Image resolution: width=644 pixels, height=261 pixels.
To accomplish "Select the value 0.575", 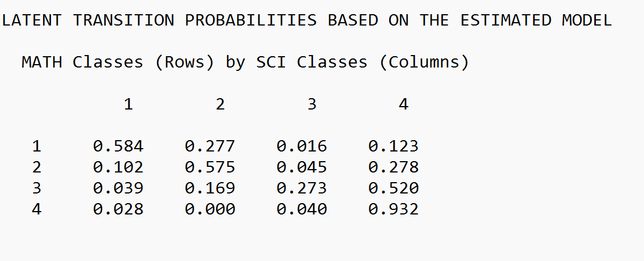I will click(210, 167).
